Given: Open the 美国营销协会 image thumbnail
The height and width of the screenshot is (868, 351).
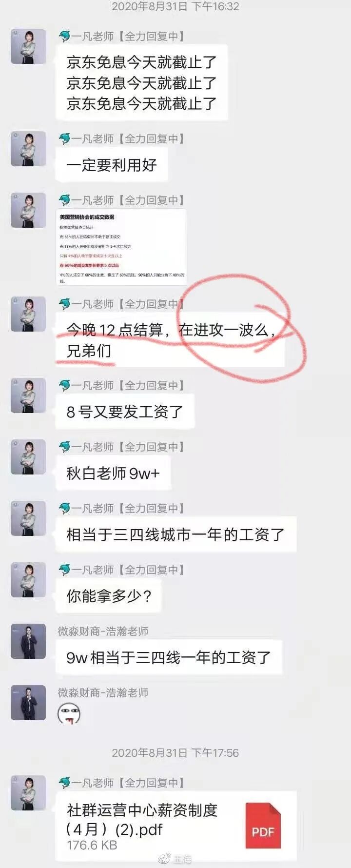Looking at the screenshot, I should (x=121, y=247).
